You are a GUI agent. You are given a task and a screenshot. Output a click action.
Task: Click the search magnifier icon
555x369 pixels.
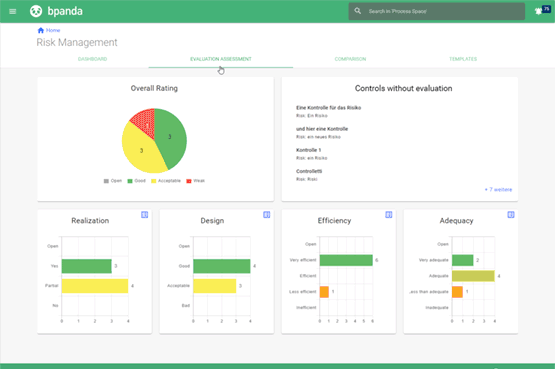(x=358, y=11)
